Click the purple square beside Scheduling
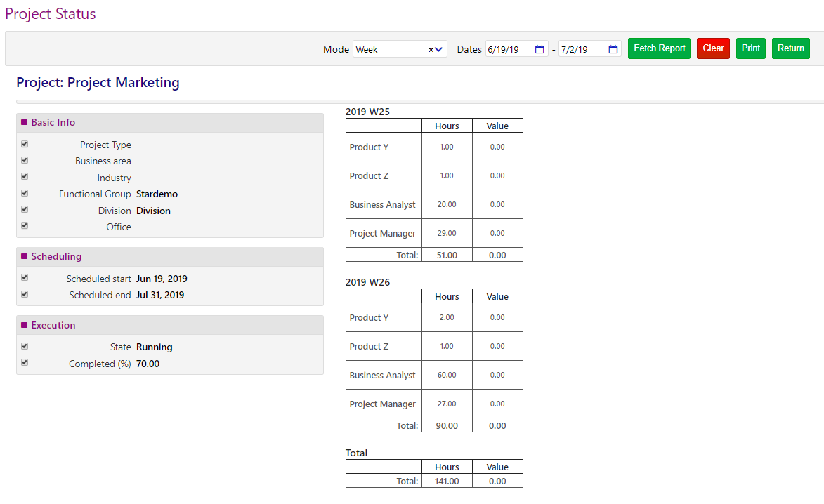 24,256
